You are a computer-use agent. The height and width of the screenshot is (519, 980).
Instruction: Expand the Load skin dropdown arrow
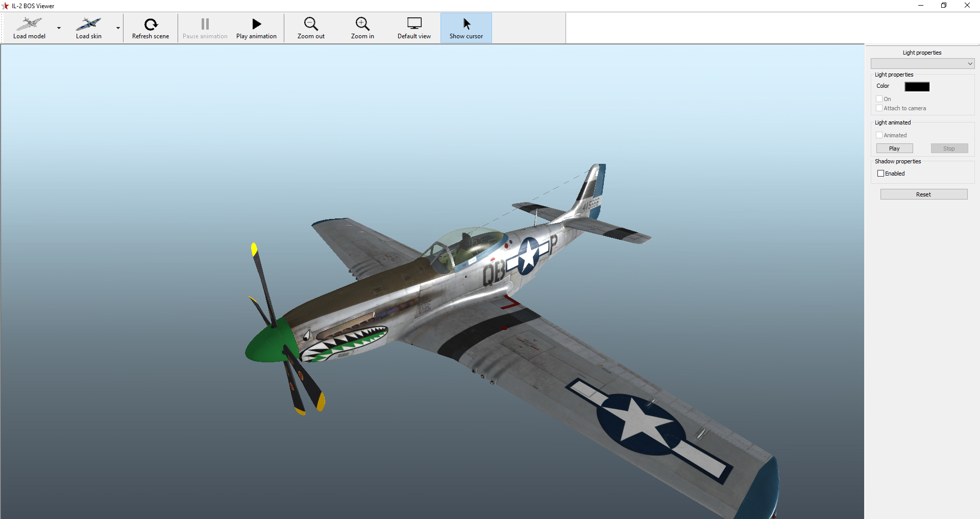[118, 28]
